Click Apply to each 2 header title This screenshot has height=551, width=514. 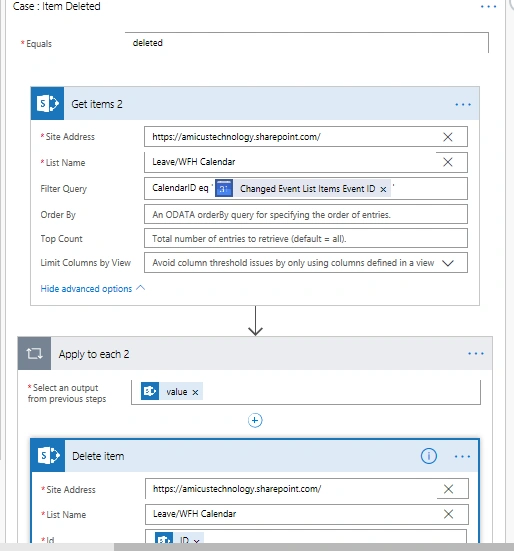[94, 354]
